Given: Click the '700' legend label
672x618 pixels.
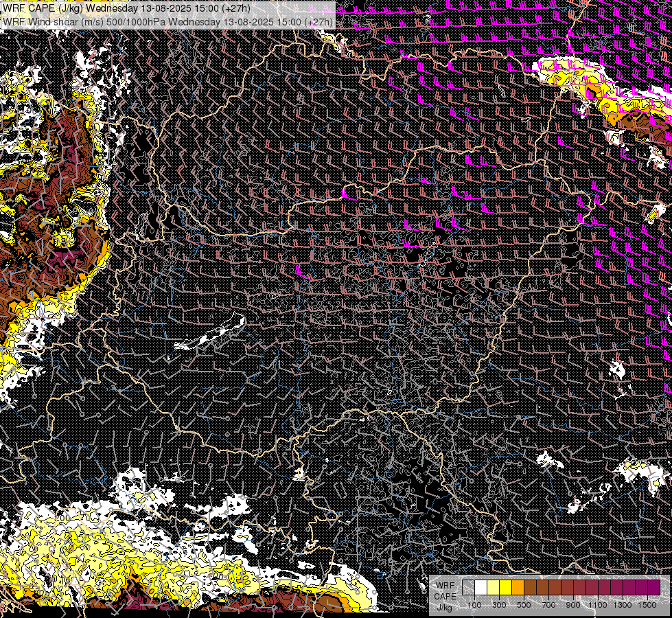Looking at the screenshot, I should tap(548, 605).
